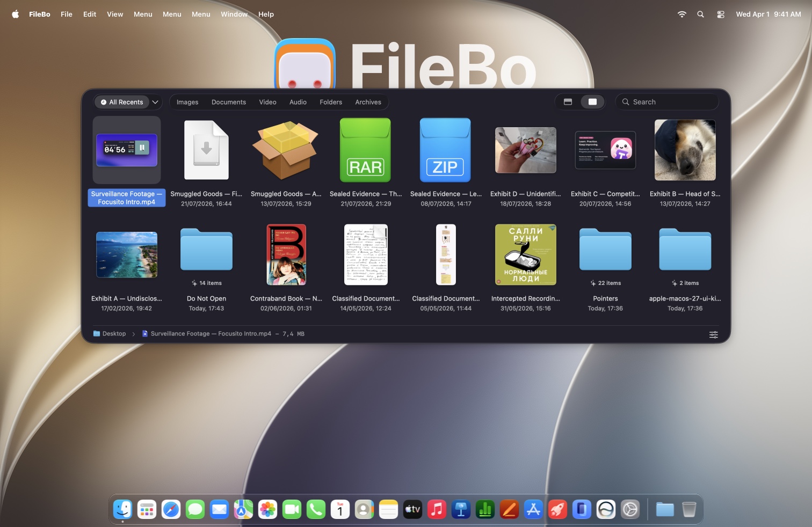The height and width of the screenshot is (527, 812).
Task: Click the 'Do Not Open' file name
Action: pyautogui.click(x=206, y=298)
